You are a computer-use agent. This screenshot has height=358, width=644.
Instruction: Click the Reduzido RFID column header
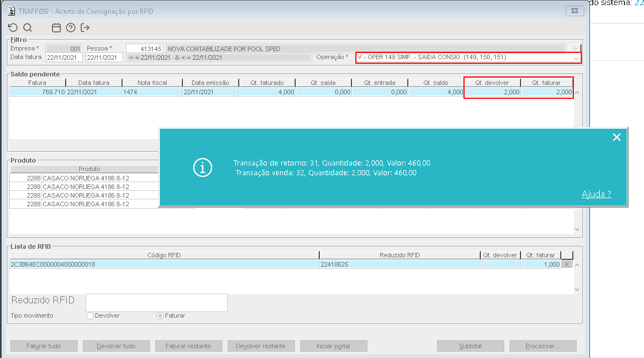(400, 255)
